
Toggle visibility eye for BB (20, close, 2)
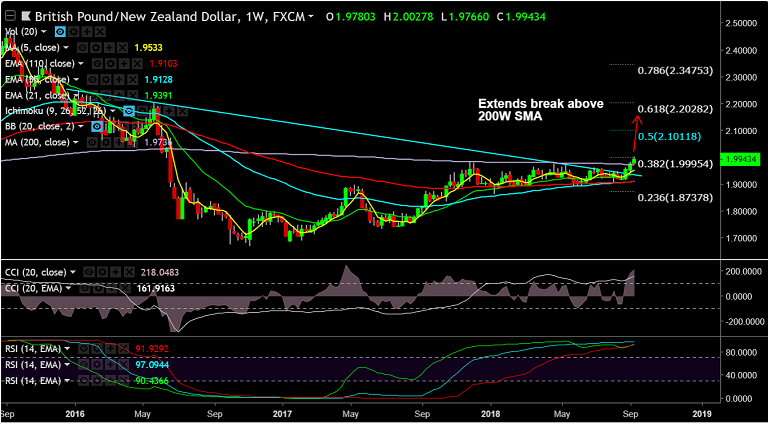[97, 126]
